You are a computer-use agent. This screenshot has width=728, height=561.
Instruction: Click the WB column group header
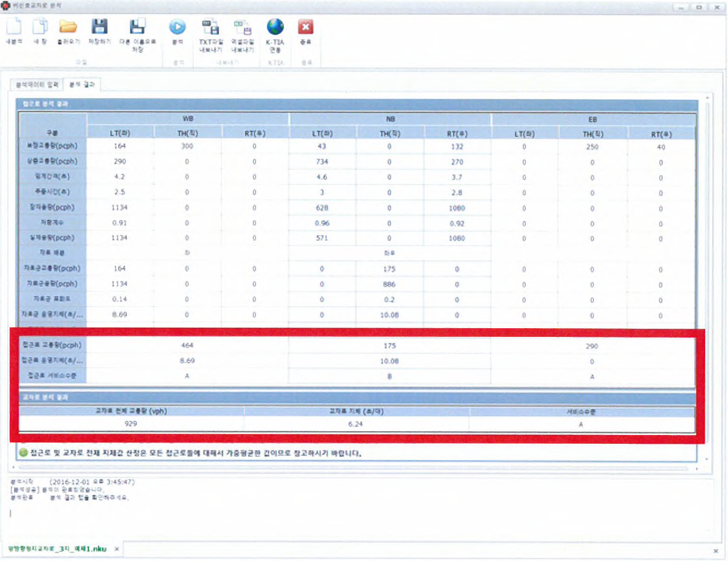pos(188,118)
